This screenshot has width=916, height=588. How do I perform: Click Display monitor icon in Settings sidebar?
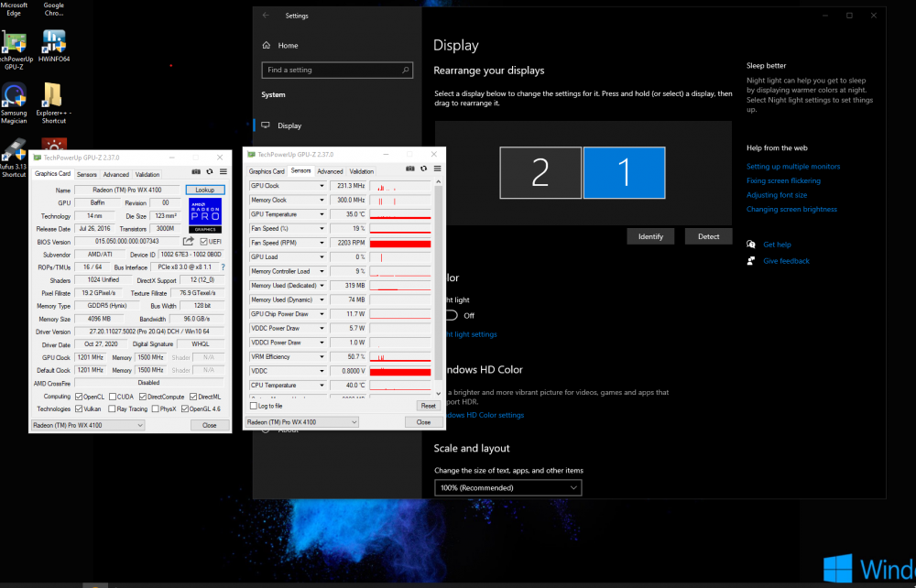[266, 125]
